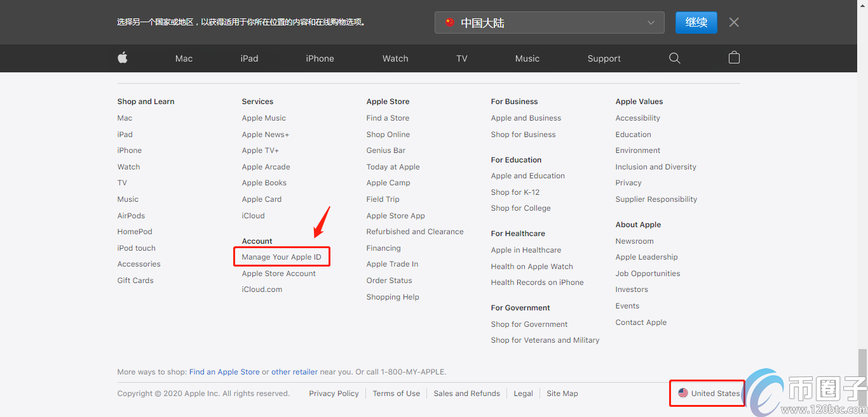Open the Watch navigation menu item
This screenshot has height=417, width=868.
pos(395,58)
